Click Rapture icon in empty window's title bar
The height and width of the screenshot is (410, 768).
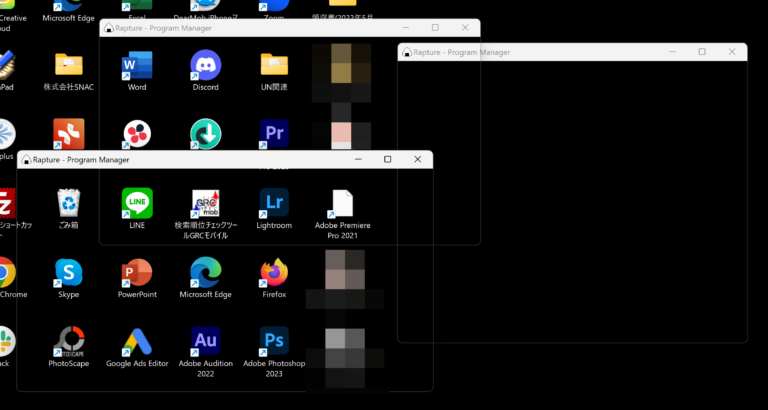pyautogui.click(x=407, y=52)
